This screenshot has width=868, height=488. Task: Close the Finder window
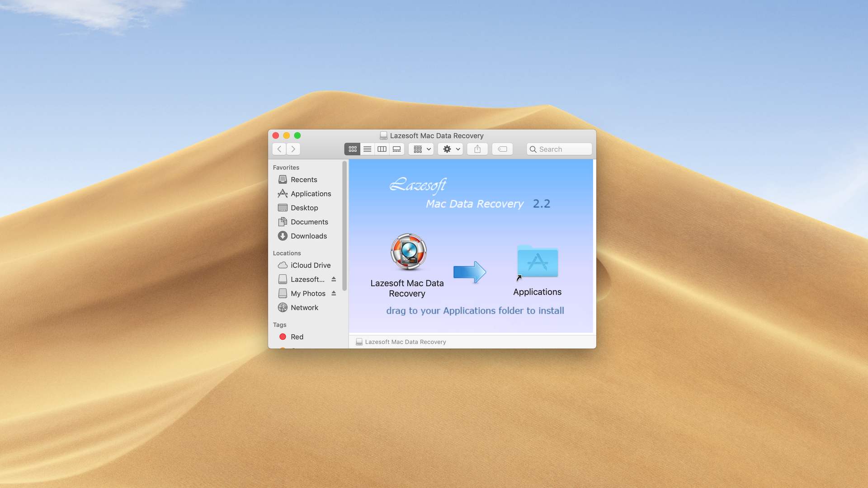[276, 136]
